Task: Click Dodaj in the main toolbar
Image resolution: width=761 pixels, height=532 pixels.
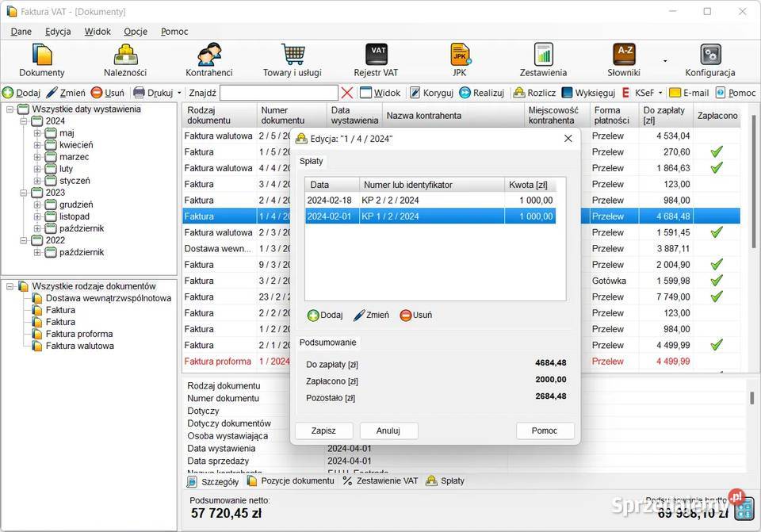Action: point(21,92)
